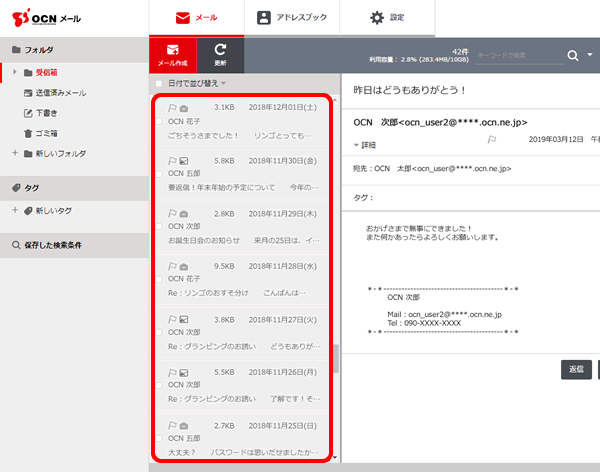Click the 新しいタグ label
This screenshot has height=472, width=600.
54,211
